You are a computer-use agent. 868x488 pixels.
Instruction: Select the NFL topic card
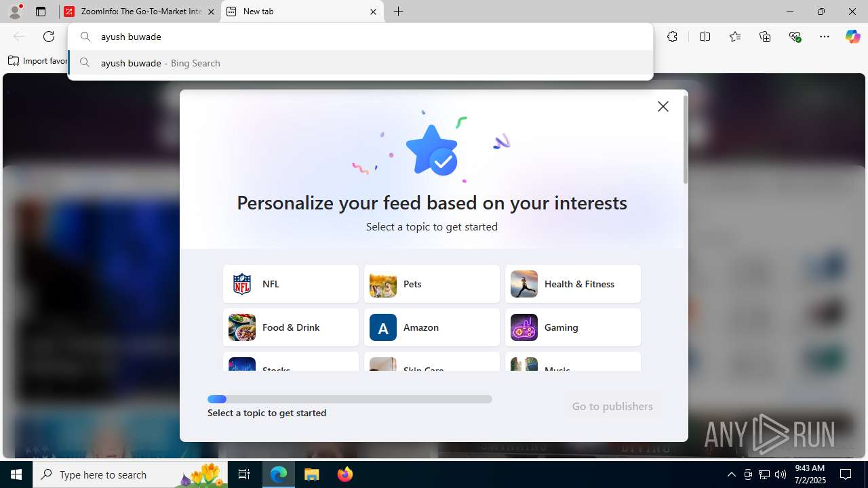(x=291, y=284)
